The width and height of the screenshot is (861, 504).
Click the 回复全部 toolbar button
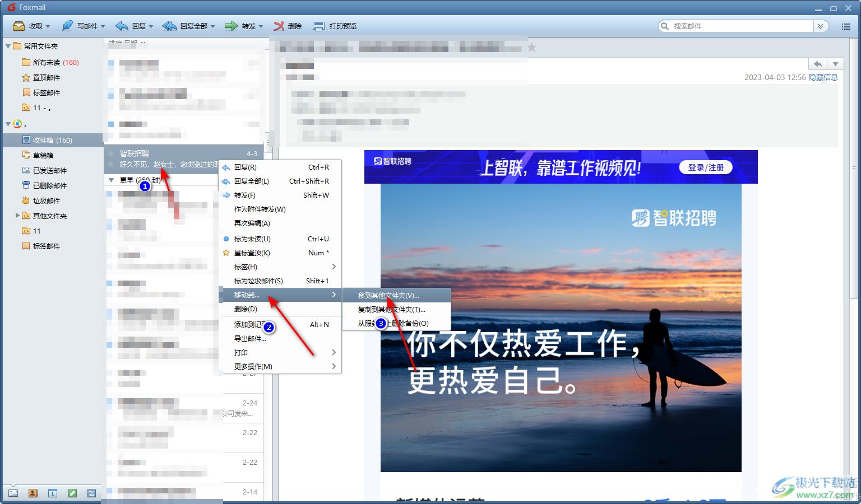[185, 26]
